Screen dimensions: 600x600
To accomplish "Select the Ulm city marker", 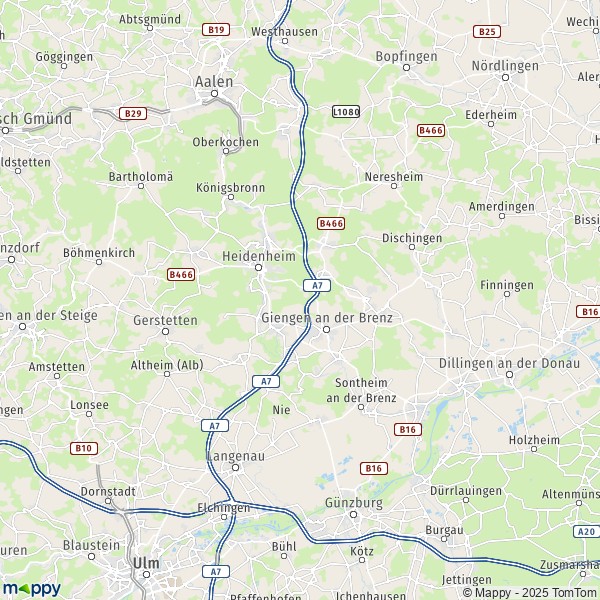I will tap(146, 574).
